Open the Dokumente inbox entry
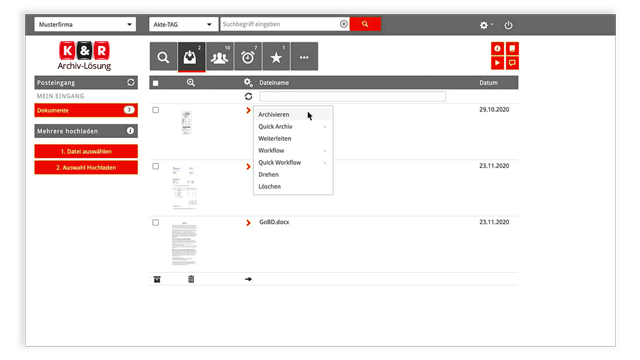The width and height of the screenshot is (640, 360). tap(86, 110)
